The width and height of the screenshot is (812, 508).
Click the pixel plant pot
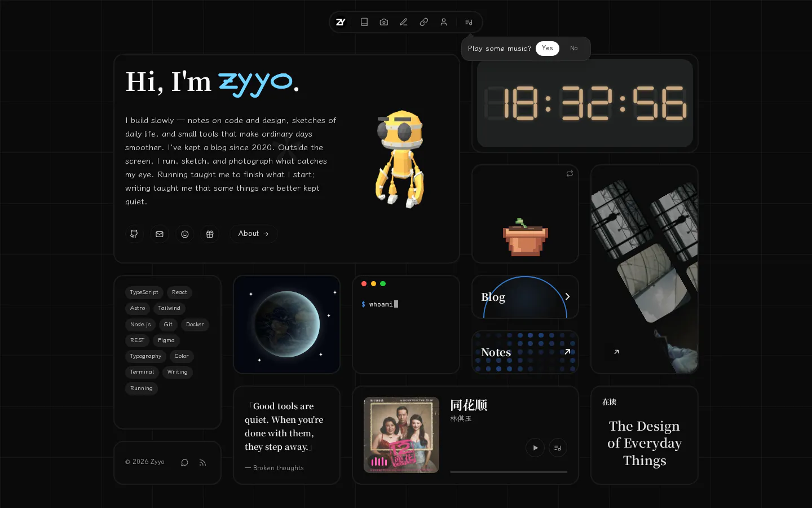pyautogui.click(x=525, y=237)
